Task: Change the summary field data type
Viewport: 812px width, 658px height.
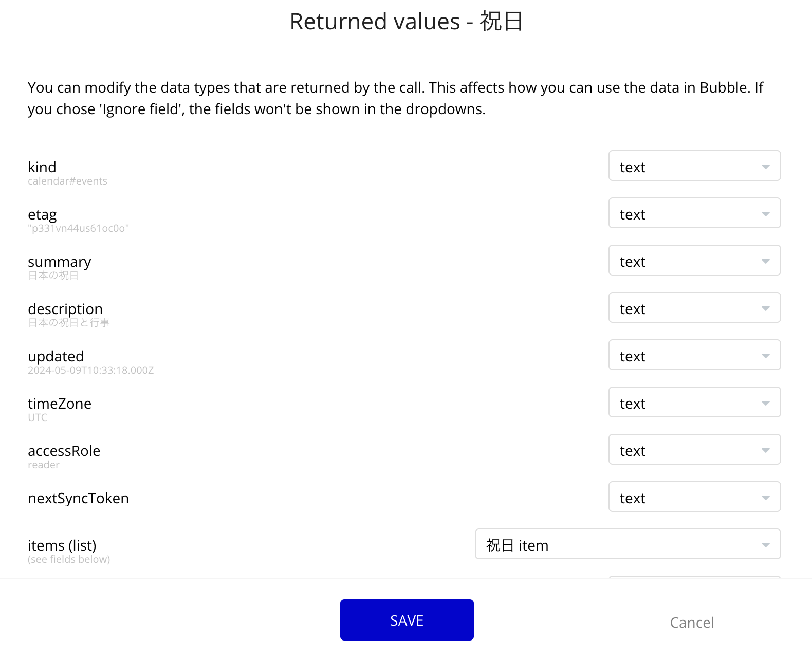Action: pyautogui.click(x=694, y=261)
